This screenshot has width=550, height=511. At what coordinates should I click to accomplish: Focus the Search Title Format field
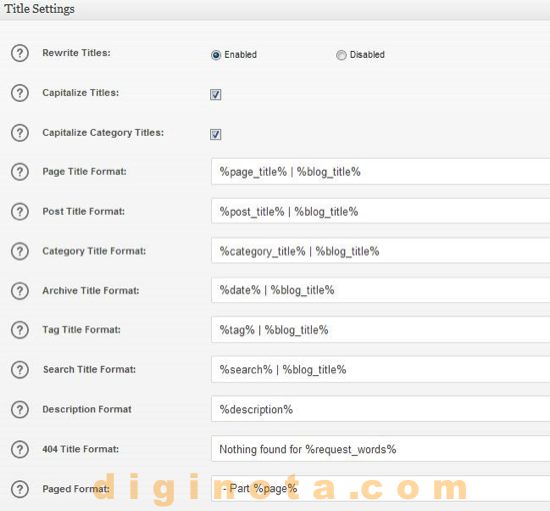click(x=381, y=369)
